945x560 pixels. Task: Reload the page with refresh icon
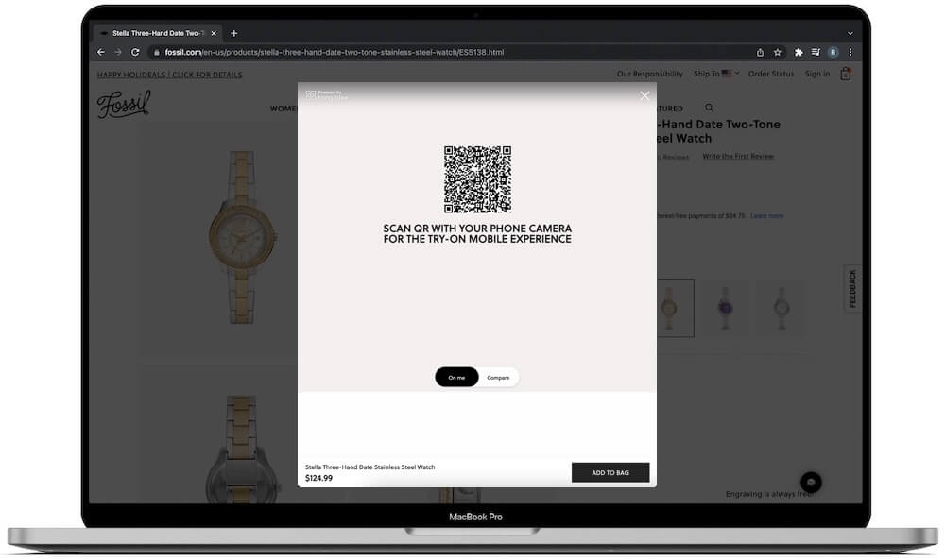pyautogui.click(x=135, y=52)
